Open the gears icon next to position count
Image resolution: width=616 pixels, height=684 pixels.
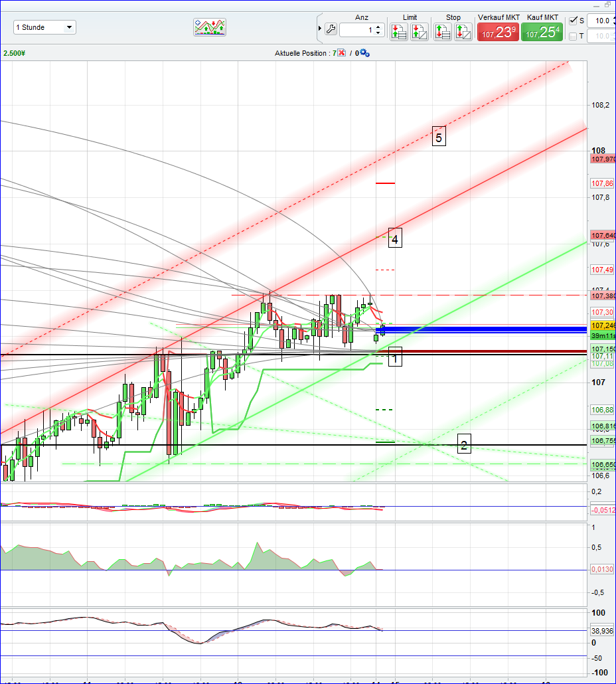point(364,53)
